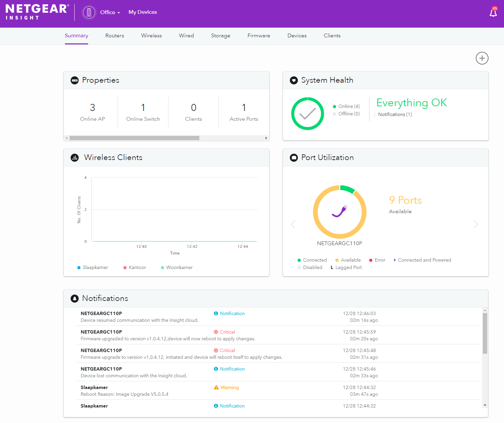Click the Properties panel header icon
This screenshot has width=504, height=423.
coord(75,80)
